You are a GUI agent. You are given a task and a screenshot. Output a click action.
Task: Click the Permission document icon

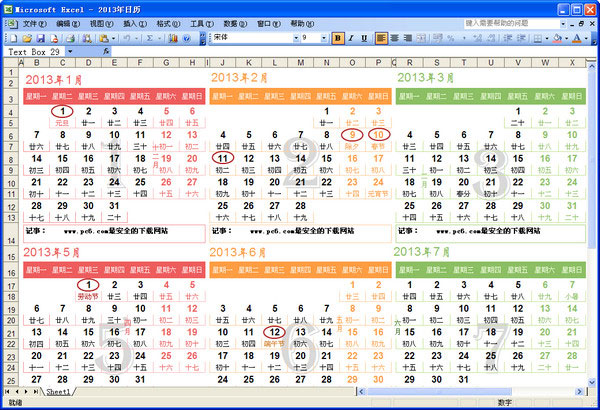coord(54,38)
